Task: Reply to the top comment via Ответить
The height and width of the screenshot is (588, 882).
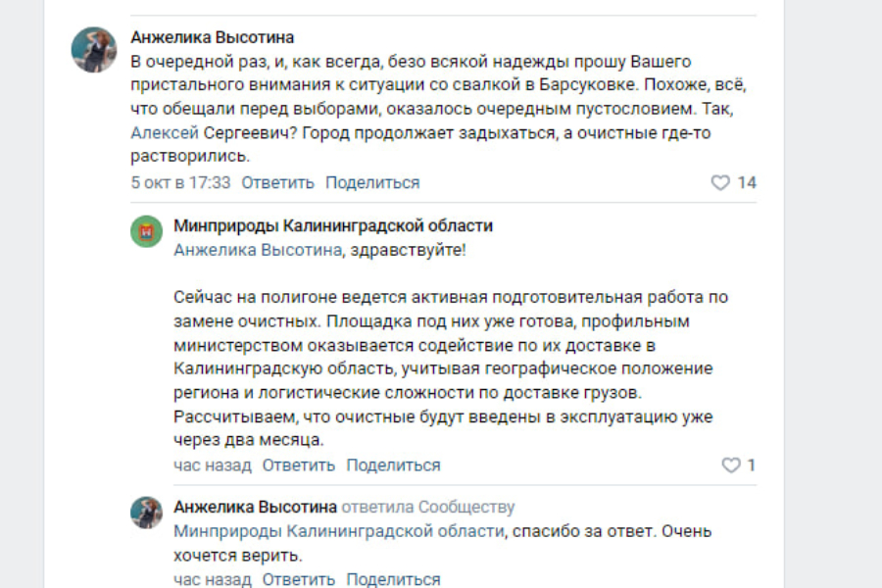Action: click(x=277, y=182)
